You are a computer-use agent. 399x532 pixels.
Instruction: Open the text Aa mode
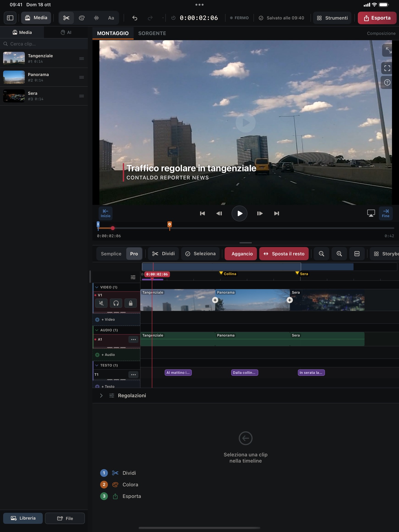coord(111,18)
